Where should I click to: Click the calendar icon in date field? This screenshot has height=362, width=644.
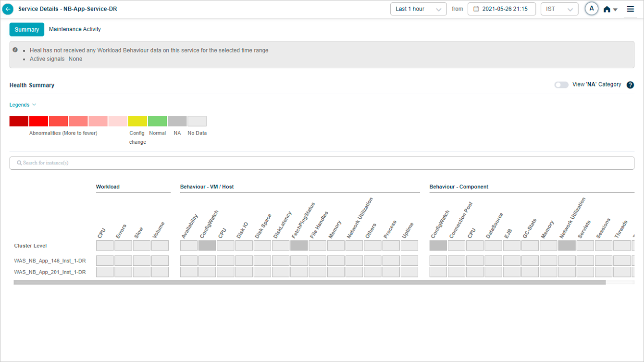[x=476, y=9]
